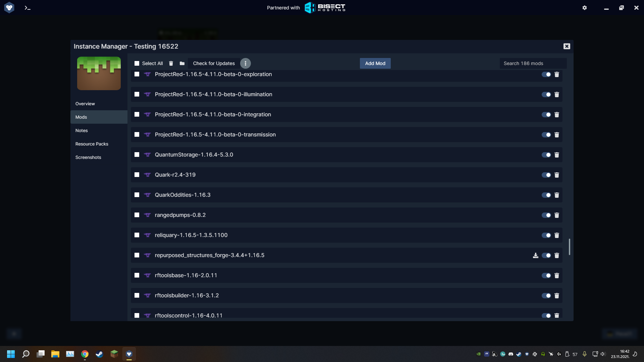Click the terminal icon in the top-left corner
The image size is (644, 362).
point(28,8)
